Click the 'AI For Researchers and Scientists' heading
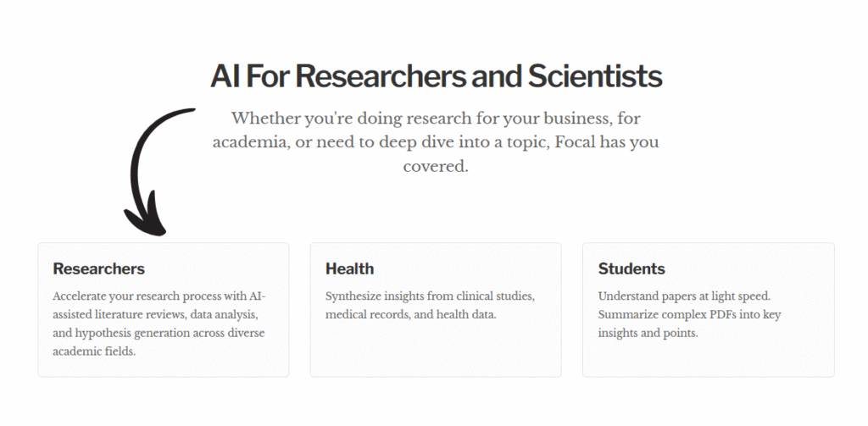Image resolution: width=868 pixels, height=426 pixels. click(x=436, y=76)
